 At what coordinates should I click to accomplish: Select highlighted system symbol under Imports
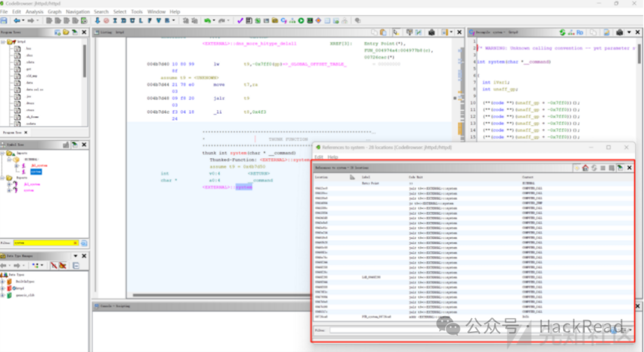[36, 172]
